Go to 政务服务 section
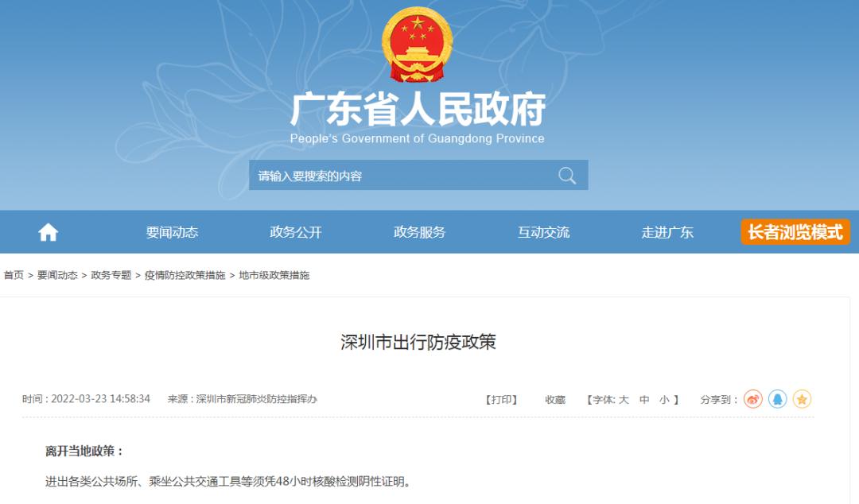This screenshot has height=504, width=859. click(420, 232)
